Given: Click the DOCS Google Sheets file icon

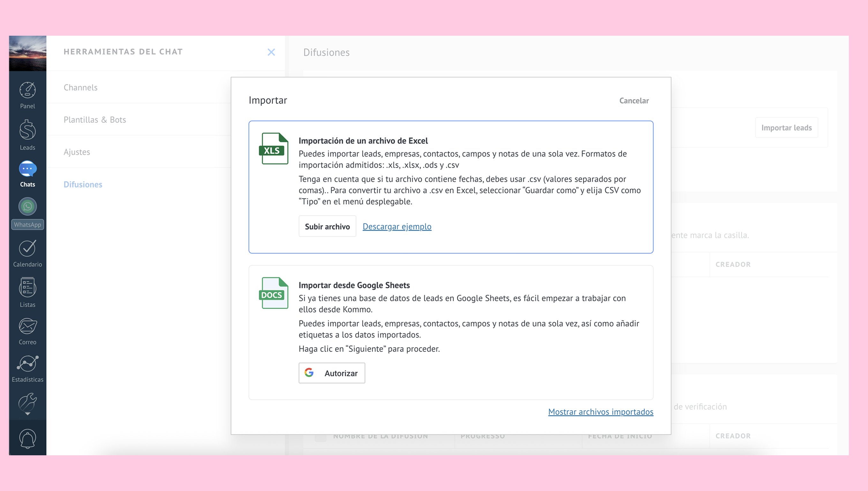Looking at the screenshot, I should click(273, 293).
